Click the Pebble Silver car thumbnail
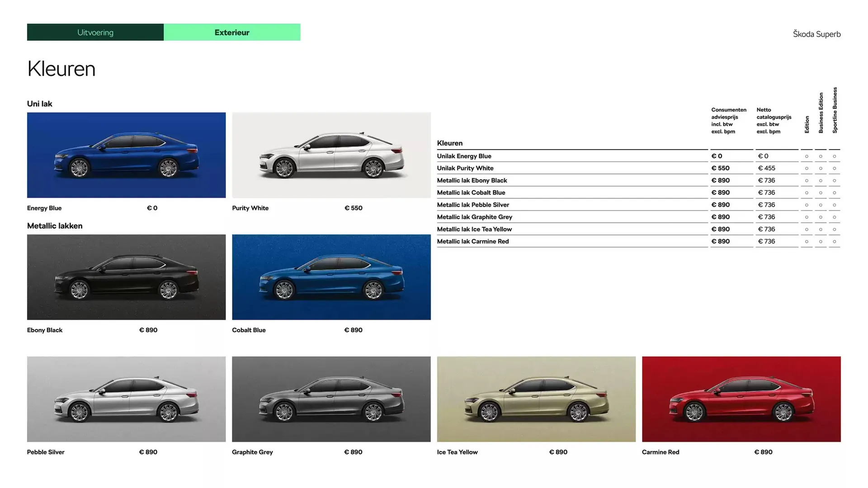868x488 pixels. pos(126,399)
